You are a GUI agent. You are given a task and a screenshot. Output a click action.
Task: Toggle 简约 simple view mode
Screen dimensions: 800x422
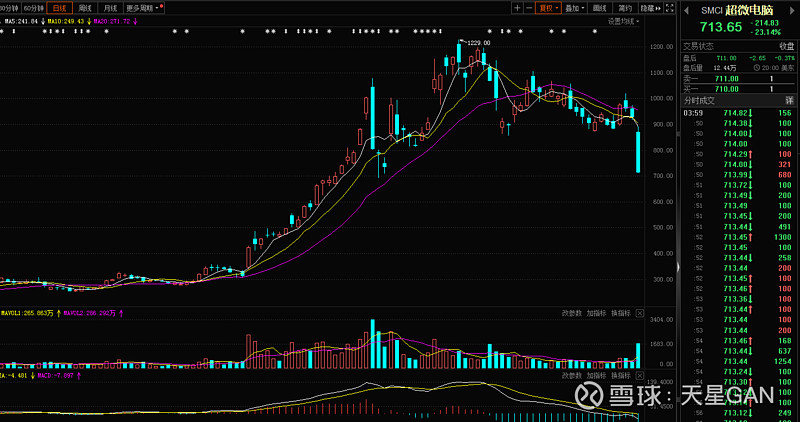pyautogui.click(x=625, y=8)
